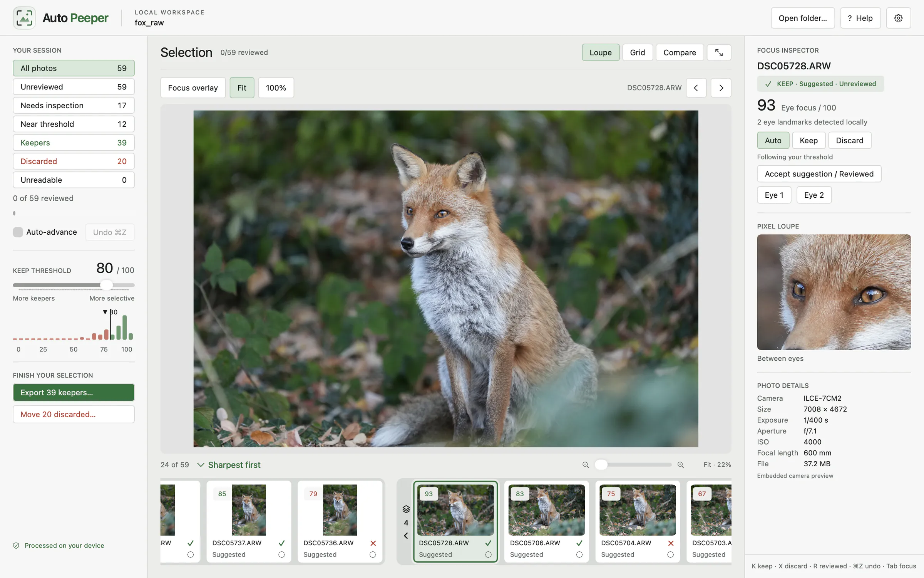Mark DSC05728.ARW reviewed via its circle

tap(488, 554)
